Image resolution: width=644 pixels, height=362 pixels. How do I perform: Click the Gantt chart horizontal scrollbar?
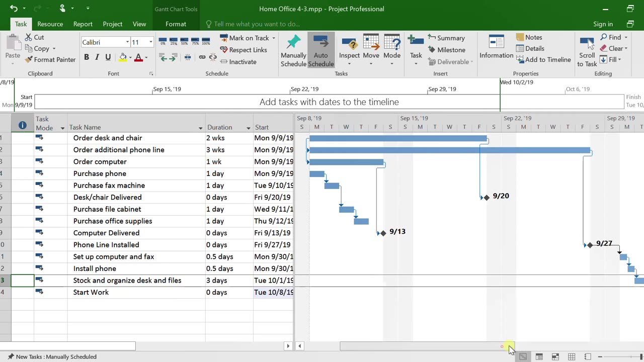(428, 346)
